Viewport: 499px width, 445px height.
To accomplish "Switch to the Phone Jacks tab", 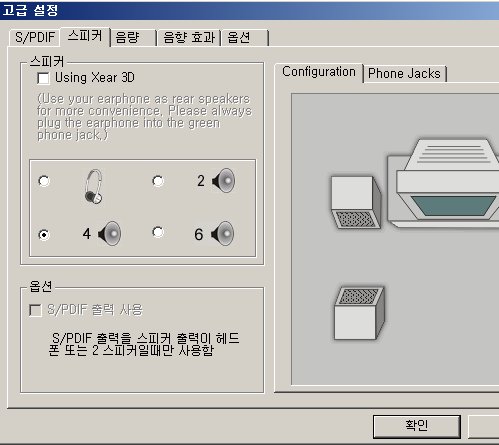I will point(404,74).
